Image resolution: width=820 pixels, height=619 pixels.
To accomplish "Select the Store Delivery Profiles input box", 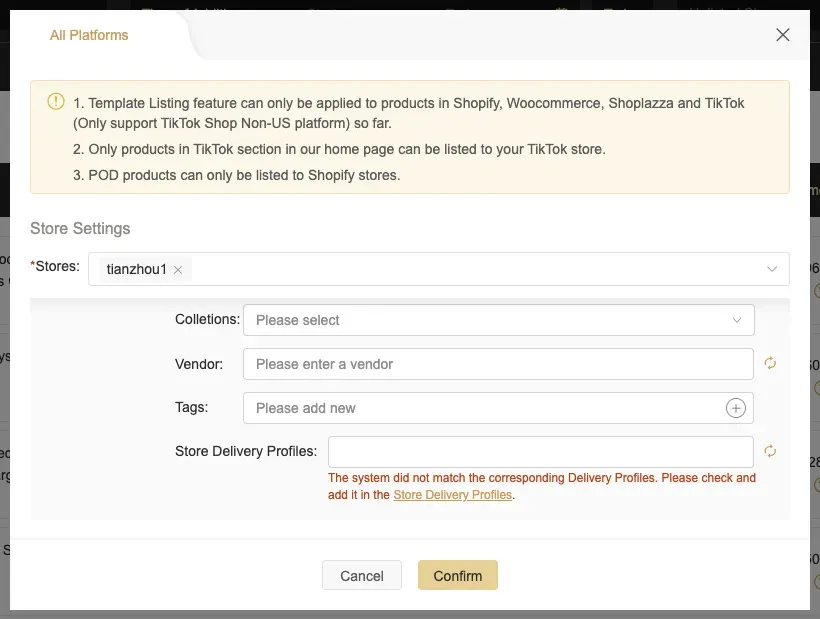I will 540,452.
